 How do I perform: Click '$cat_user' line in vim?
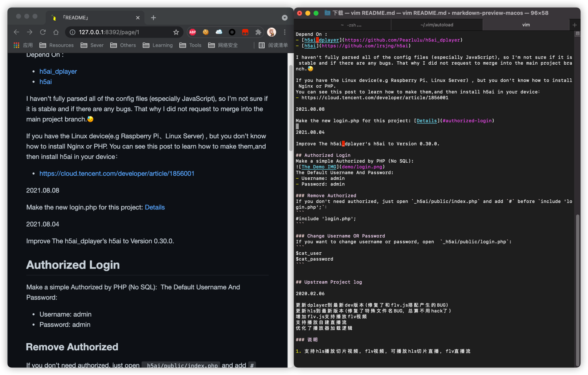pos(309,253)
